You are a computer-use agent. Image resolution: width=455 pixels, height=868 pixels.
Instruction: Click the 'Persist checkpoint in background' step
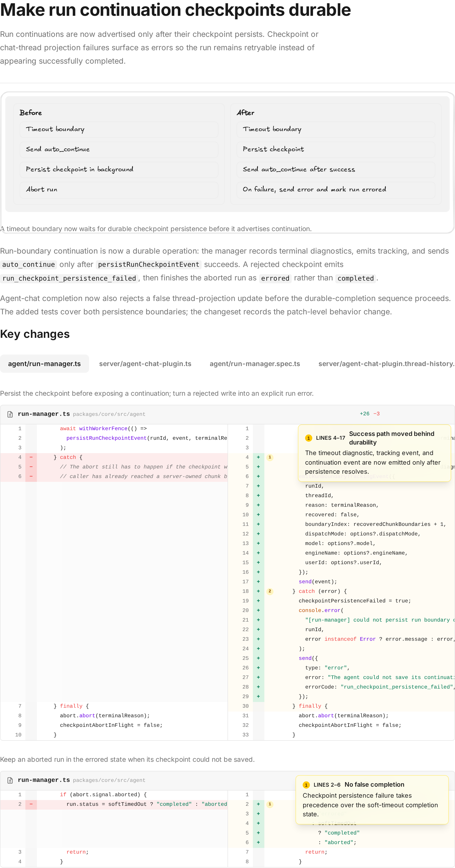click(x=119, y=169)
